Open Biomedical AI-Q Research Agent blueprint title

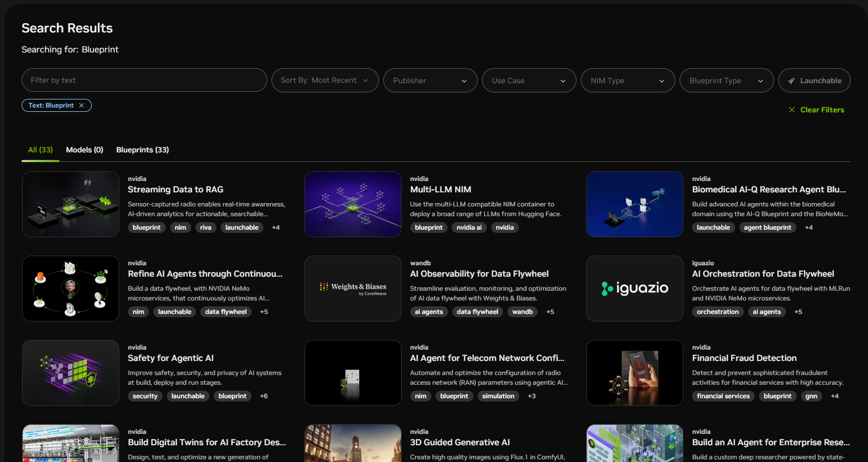click(769, 190)
